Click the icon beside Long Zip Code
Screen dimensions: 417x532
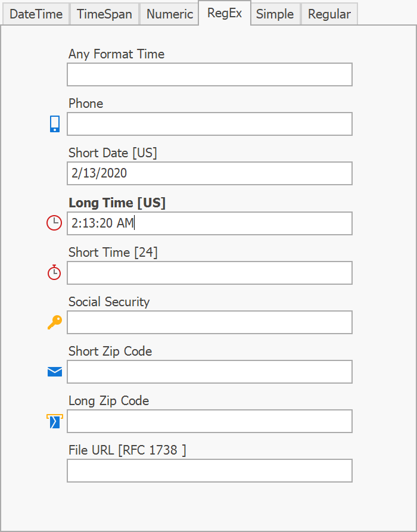click(55, 421)
